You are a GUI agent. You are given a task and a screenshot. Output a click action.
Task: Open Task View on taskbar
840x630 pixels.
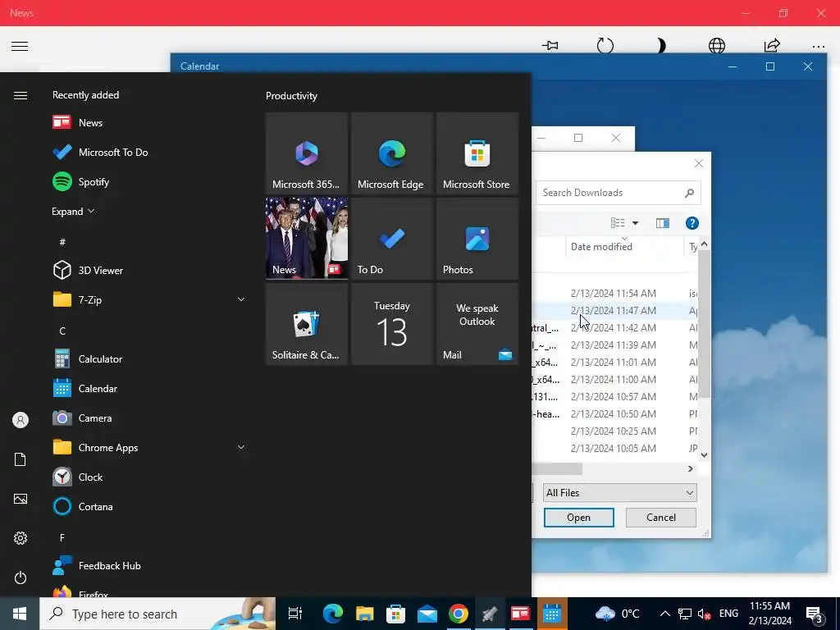pyautogui.click(x=295, y=614)
